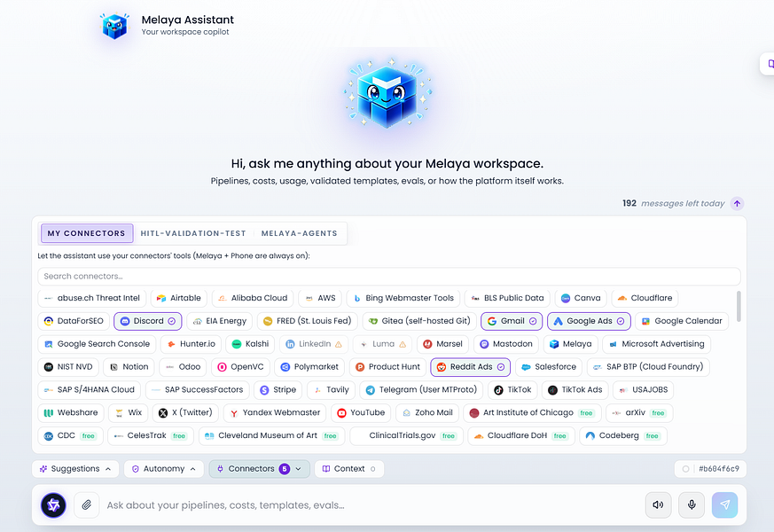Click the Melaya cube logo in header
The height and width of the screenshot is (532, 774).
click(114, 26)
